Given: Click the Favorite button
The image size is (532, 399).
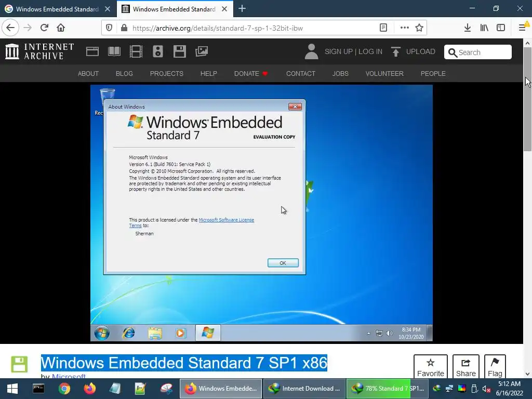Looking at the screenshot, I should coord(430,367).
